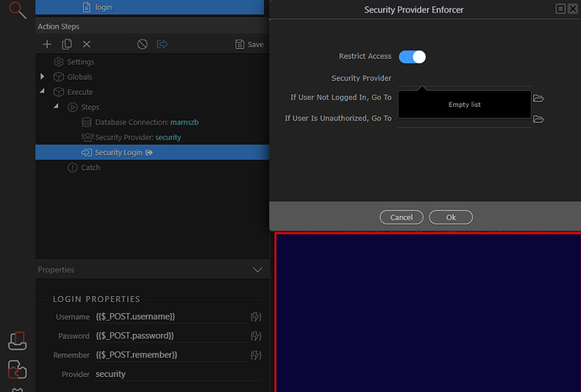Toggle the Restrict Access switch
Viewport: 581px width, 392px height.
(x=413, y=57)
